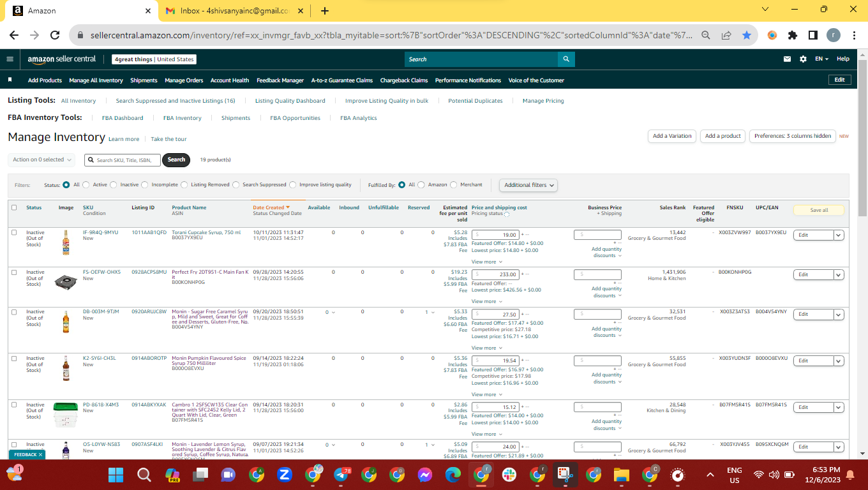Open a new browser tab with the plus icon
This screenshot has height=490, width=868.
(x=325, y=11)
